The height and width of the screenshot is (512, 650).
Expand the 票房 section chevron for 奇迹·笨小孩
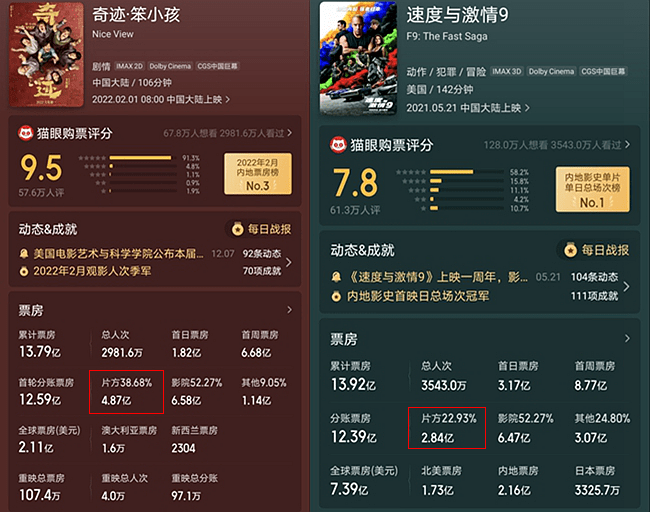click(x=289, y=310)
